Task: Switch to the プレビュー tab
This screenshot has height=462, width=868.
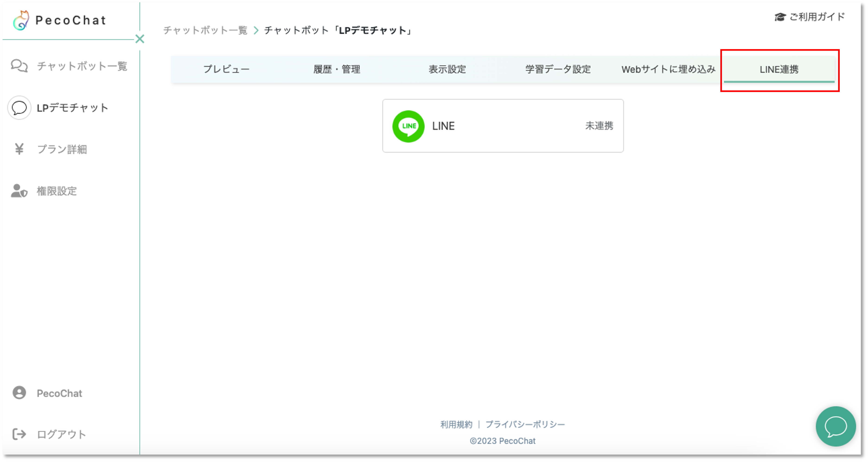Action: (226, 69)
